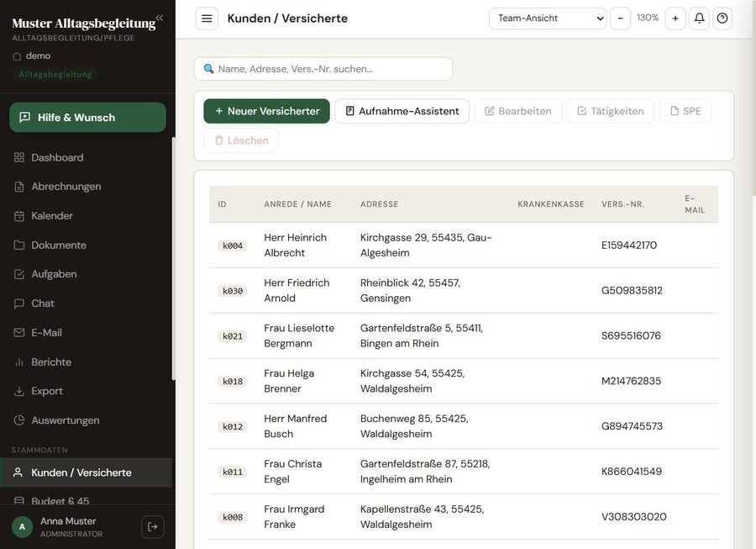The height and width of the screenshot is (549, 756).
Task: Open Chat in the sidebar
Action: (86, 304)
